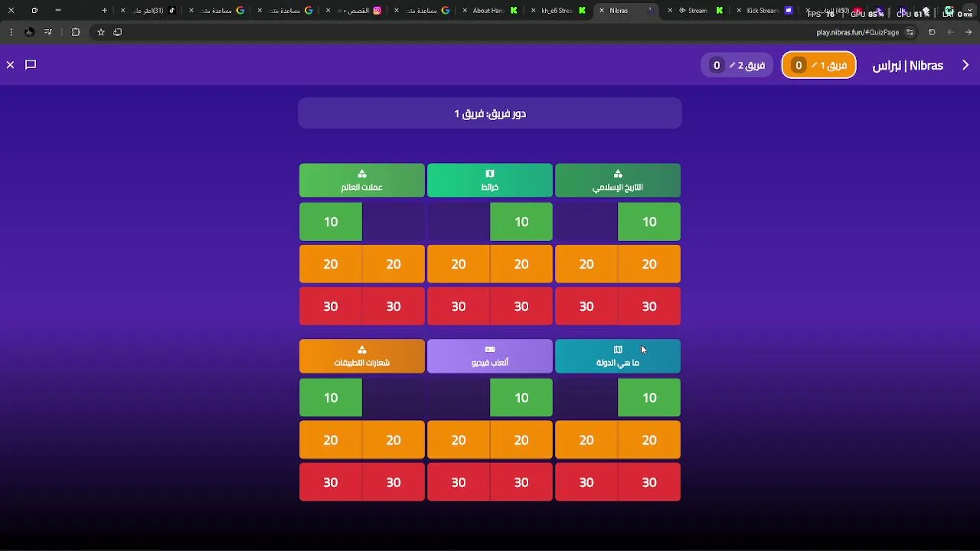This screenshot has height=551, width=980.
Task: Open site settings icon in address bar
Action: coord(910,32)
